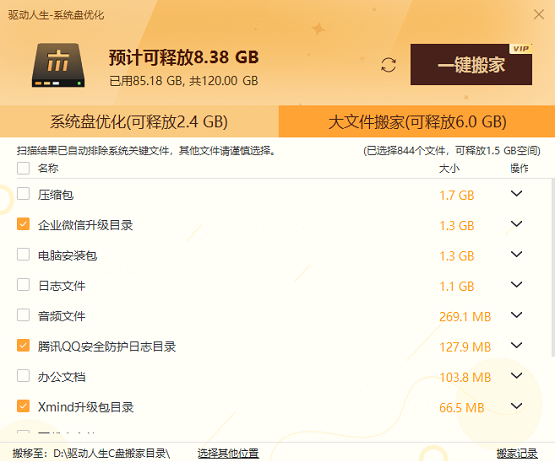This screenshot has width=555, height=462.
Task: Click the refresh scan icon
Action: tap(388, 65)
